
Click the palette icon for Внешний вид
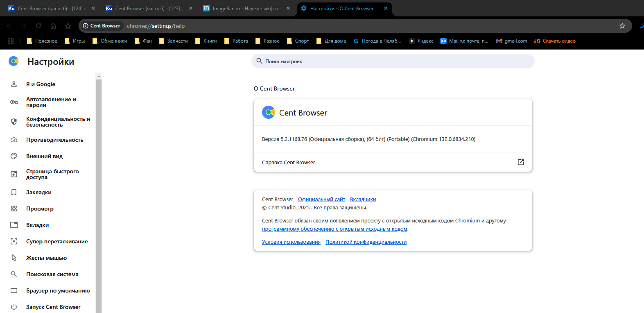[14, 156]
